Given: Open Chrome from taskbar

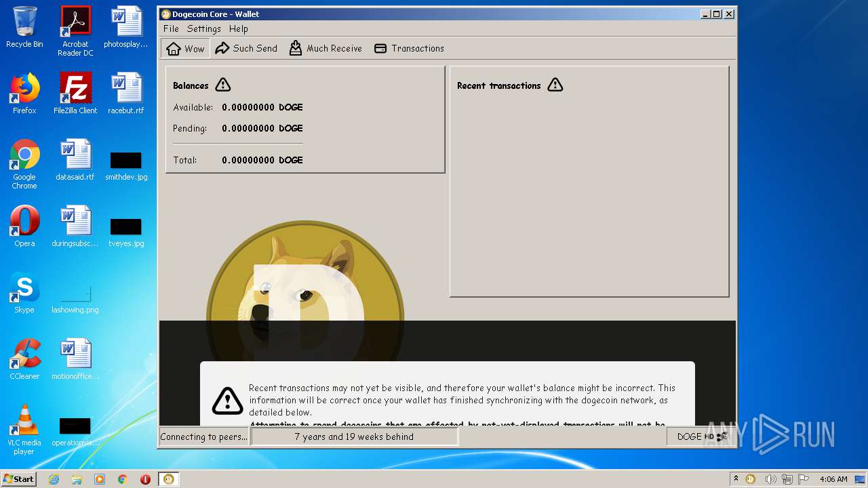Looking at the screenshot, I should click(123, 479).
